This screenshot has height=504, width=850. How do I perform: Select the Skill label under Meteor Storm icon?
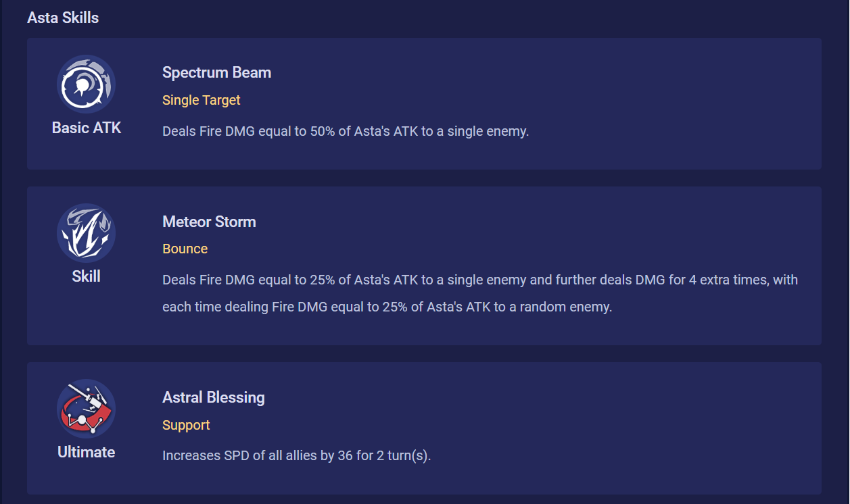pyautogui.click(x=86, y=276)
